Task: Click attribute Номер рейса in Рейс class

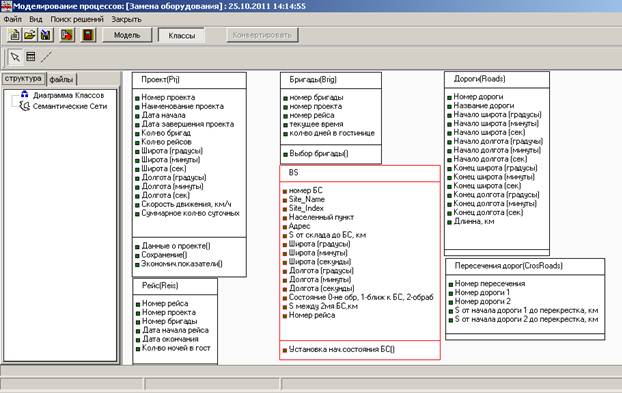Action: pyautogui.click(x=165, y=304)
